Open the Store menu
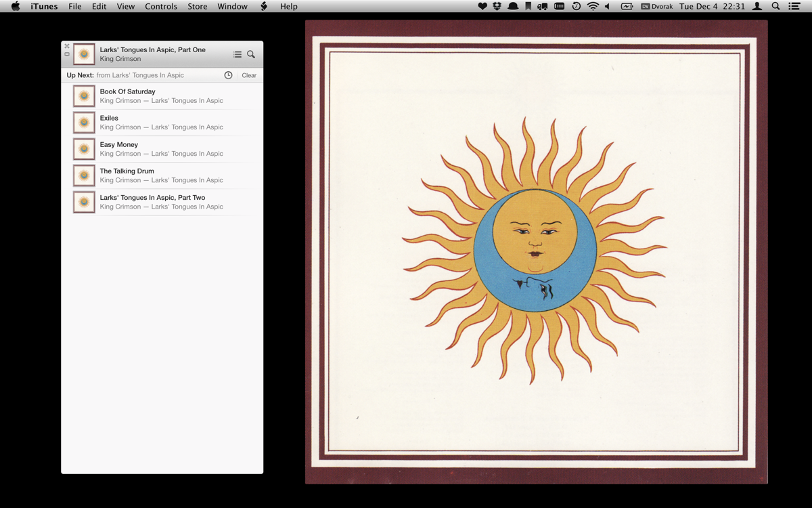Screen dimensions: 812x508 [198, 6]
